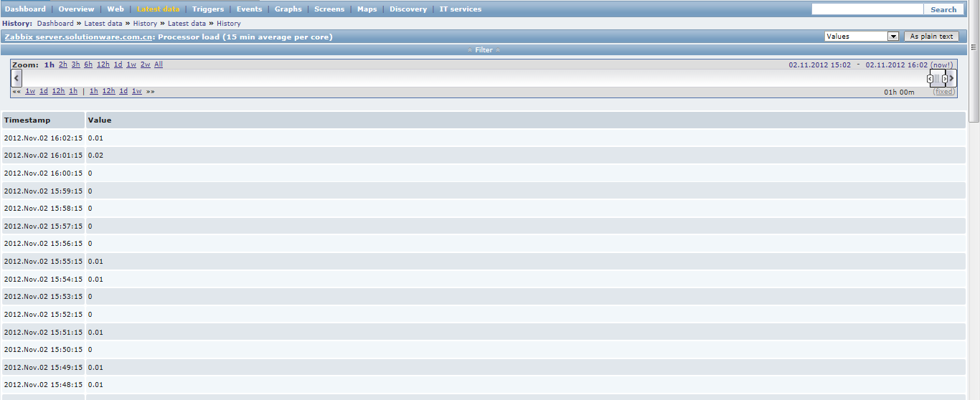This screenshot has width=980, height=400.
Task: Click left resize handle of time slider
Action: pos(930,78)
